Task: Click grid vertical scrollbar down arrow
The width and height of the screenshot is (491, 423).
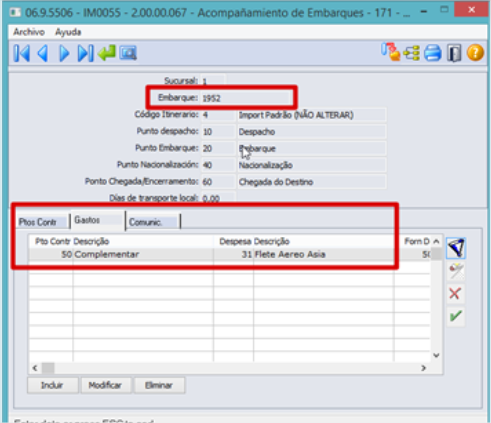Action: [x=436, y=355]
